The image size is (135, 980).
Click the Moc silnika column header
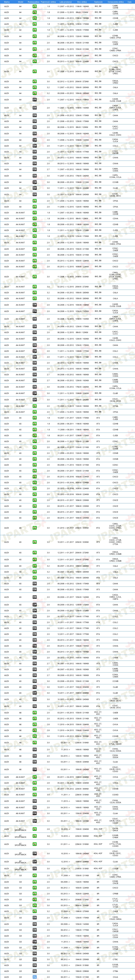point(82,2)
